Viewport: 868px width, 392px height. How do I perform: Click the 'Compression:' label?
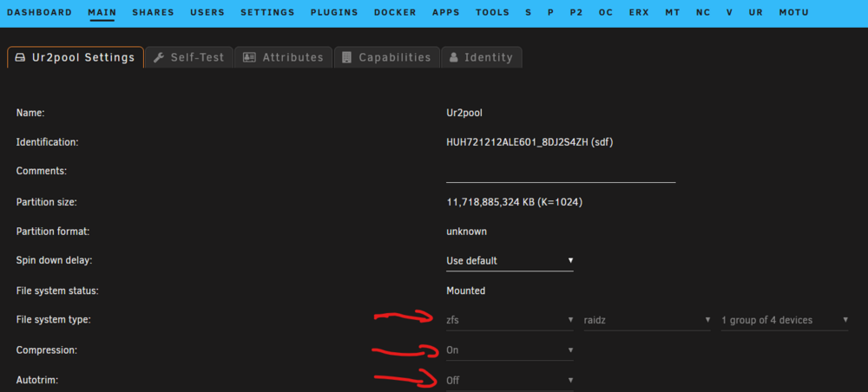pyautogui.click(x=47, y=350)
